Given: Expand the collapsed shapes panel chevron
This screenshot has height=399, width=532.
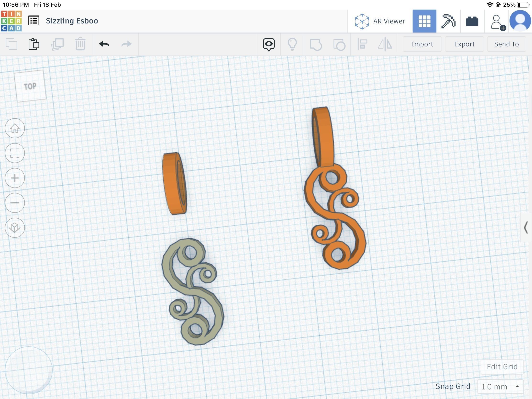Looking at the screenshot, I should (526, 227).
